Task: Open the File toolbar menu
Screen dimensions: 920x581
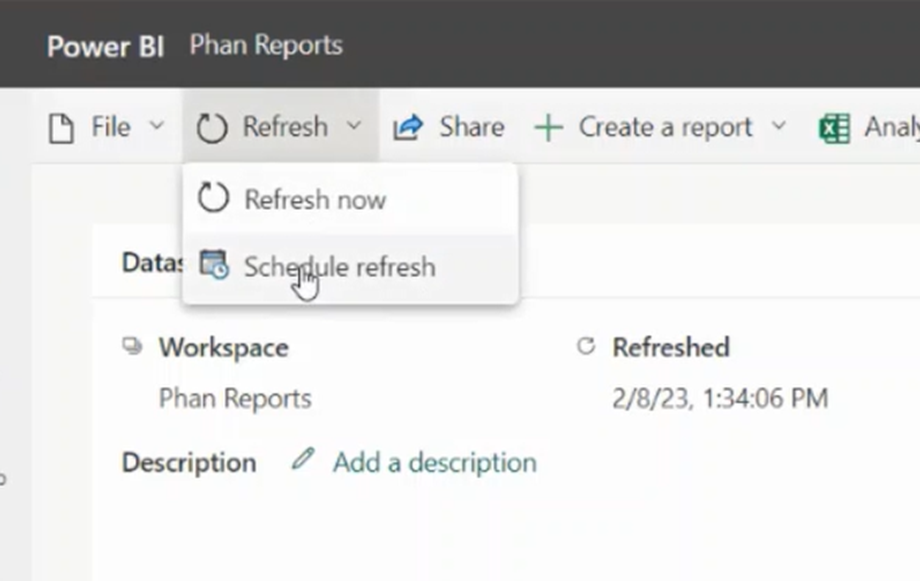Action: coord(106,127)
